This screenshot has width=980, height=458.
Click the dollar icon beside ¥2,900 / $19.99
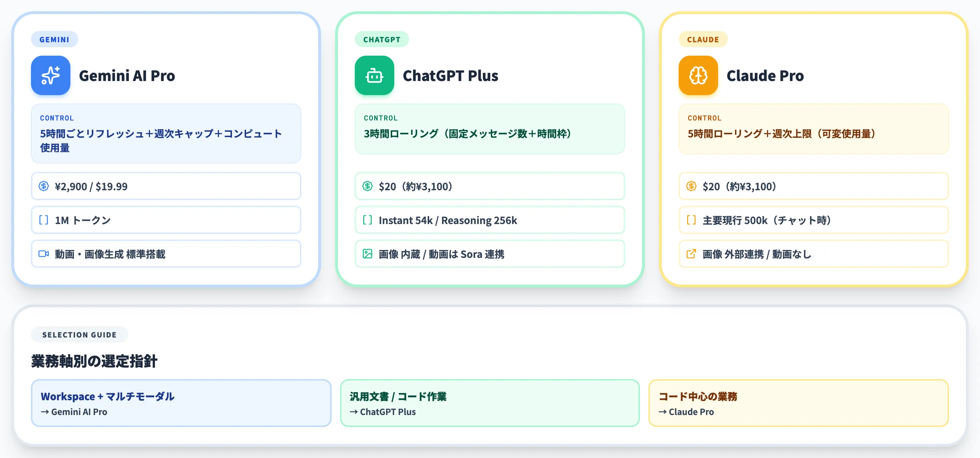click(44, 186)
